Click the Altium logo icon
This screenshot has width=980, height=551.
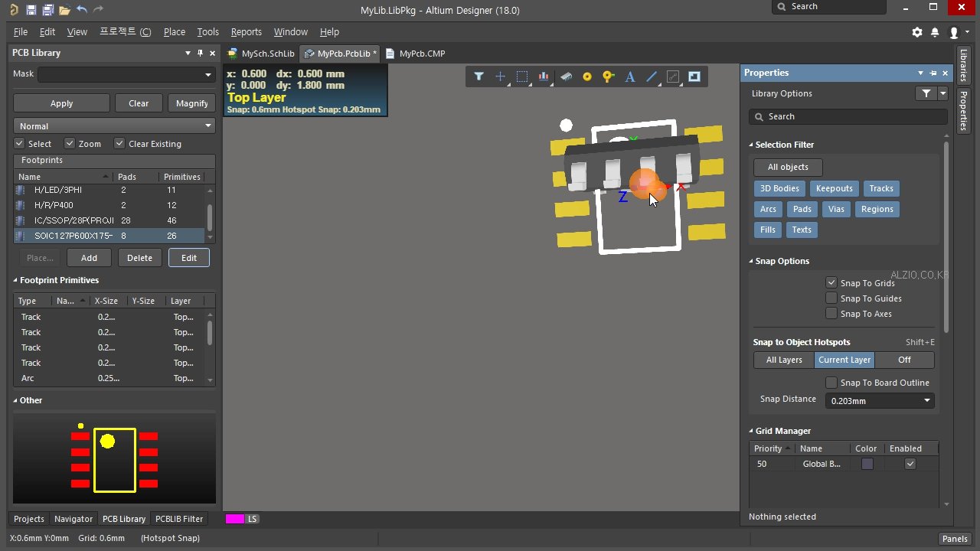point(14,10)
